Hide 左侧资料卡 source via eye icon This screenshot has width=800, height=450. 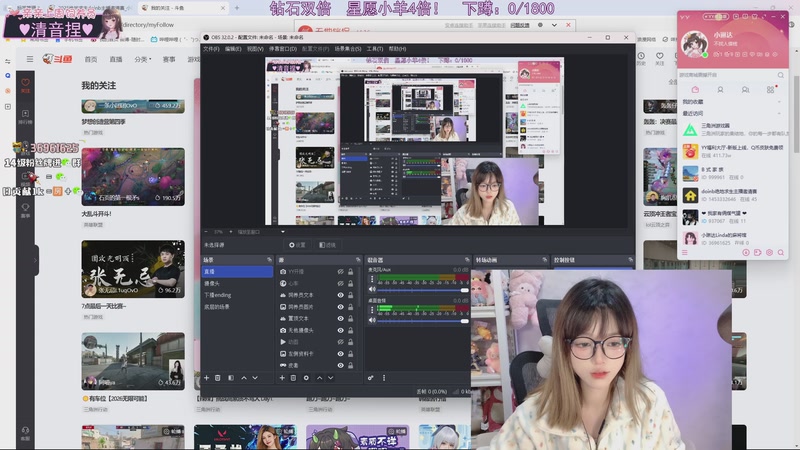coord(340,354)
